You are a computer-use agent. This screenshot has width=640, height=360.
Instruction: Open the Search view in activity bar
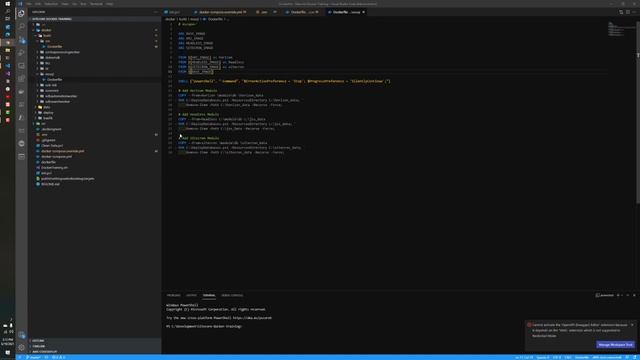click(x=21, y=27)
